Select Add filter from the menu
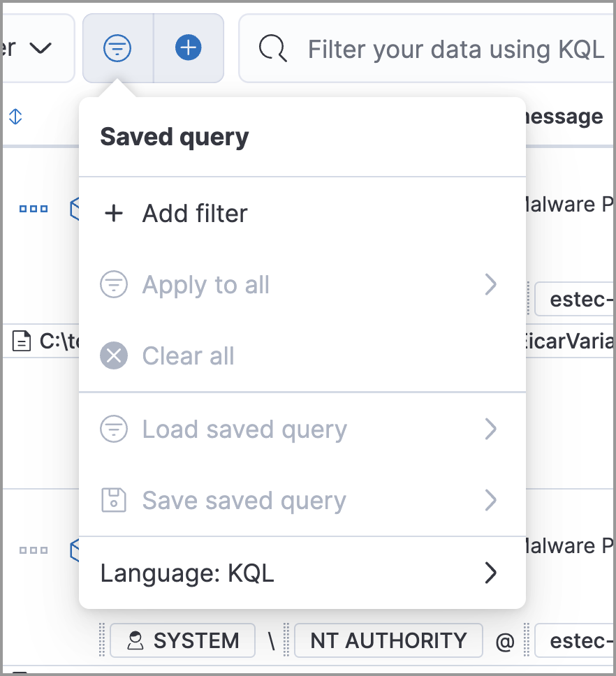Image resolution: width=616 pixels, height=676 pixels. point(193,214)
